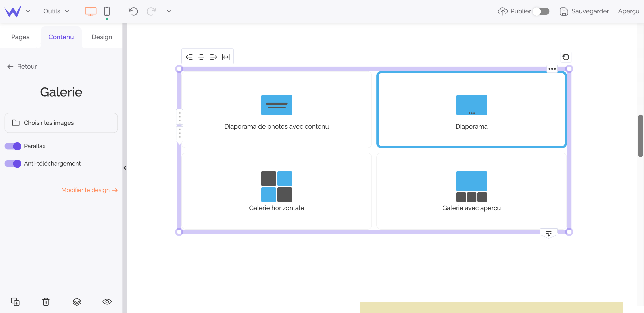Viewport: 644px width, 313px height.
Task: Click the top-right resize handle
Action: [x=569, y=69]
